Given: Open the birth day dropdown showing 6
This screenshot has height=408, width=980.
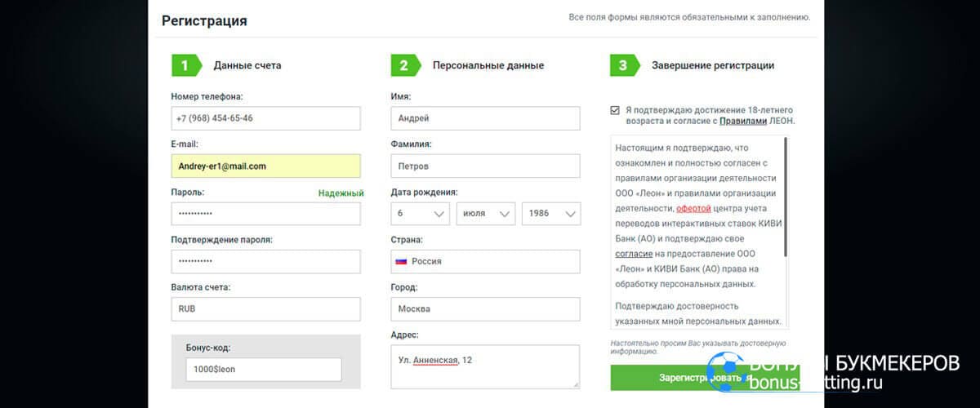Looking at the screenshot, I should tap(421, 214).
